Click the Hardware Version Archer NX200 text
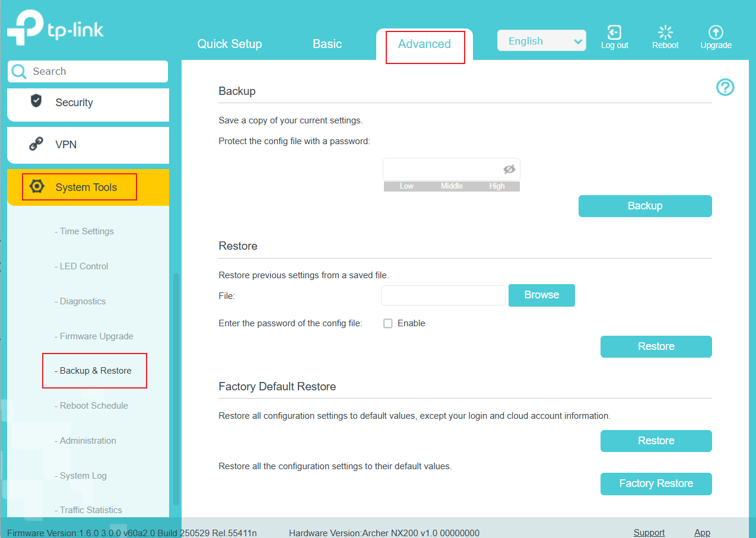Image resolution: width=756 pixels, height=538 pixels. pos(384,533)
